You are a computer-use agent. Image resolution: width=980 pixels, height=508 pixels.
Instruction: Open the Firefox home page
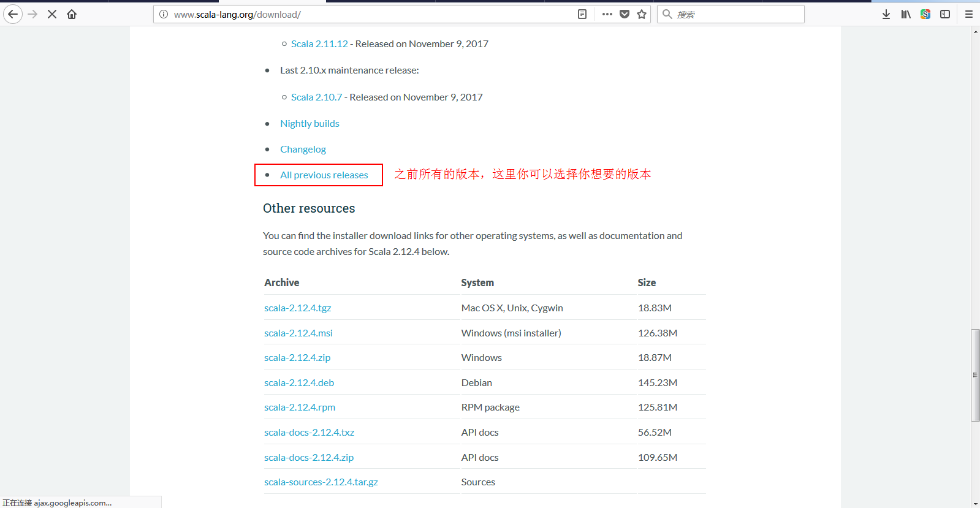pyautogui.click(x=72, y=14)
